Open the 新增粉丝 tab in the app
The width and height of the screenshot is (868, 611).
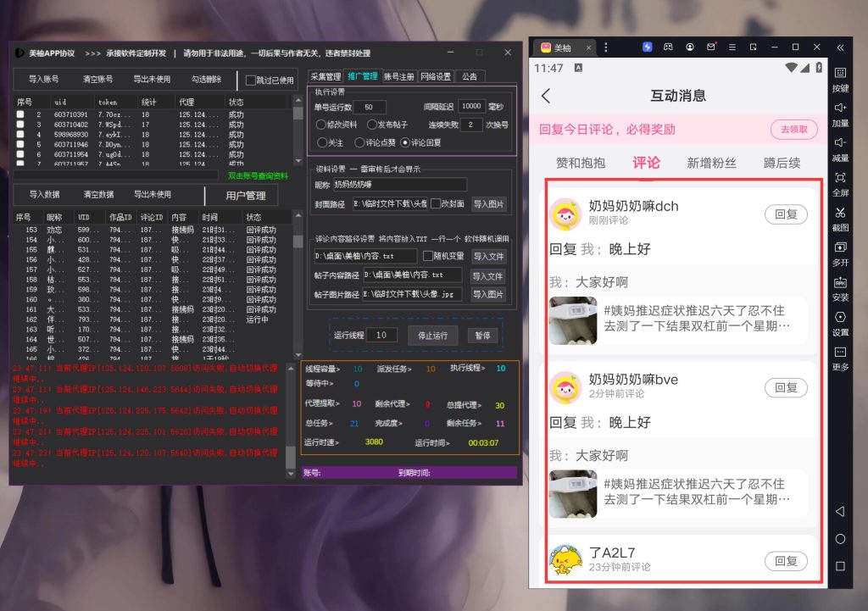point(710,163)
